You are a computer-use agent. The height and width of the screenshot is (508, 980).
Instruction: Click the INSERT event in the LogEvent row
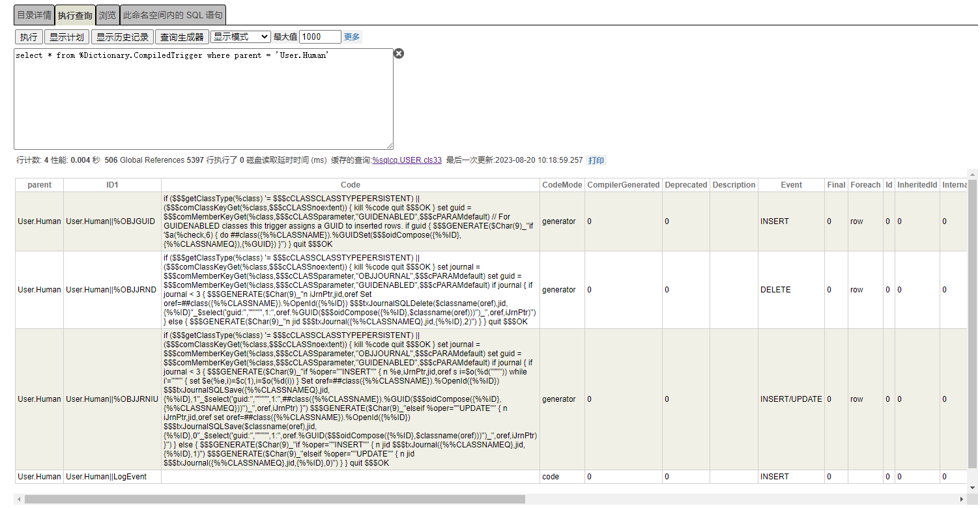pyautogui.click(x=792, y=477)
